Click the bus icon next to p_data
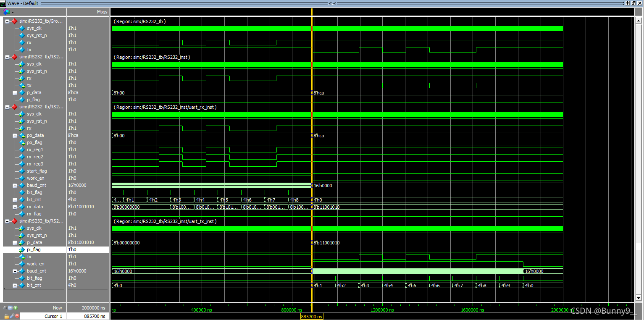 pos(22,92)
